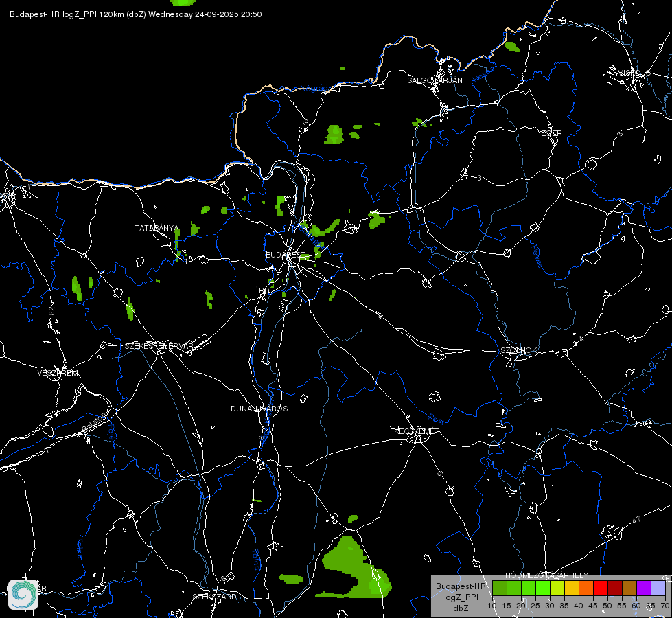Click the radar title text with the timestamp

pyautogui.click(x=135, y=14)
